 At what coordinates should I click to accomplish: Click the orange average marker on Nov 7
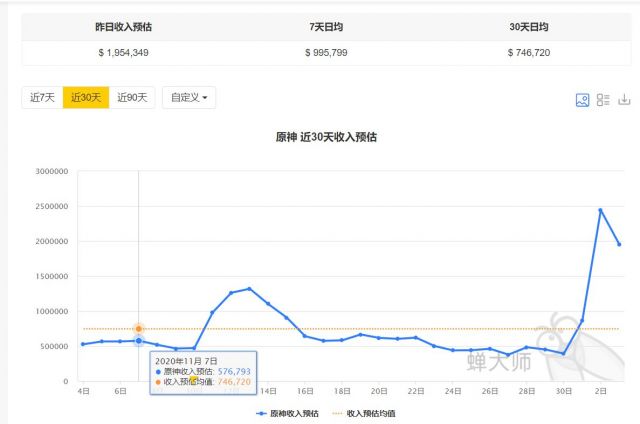point(139,329)
